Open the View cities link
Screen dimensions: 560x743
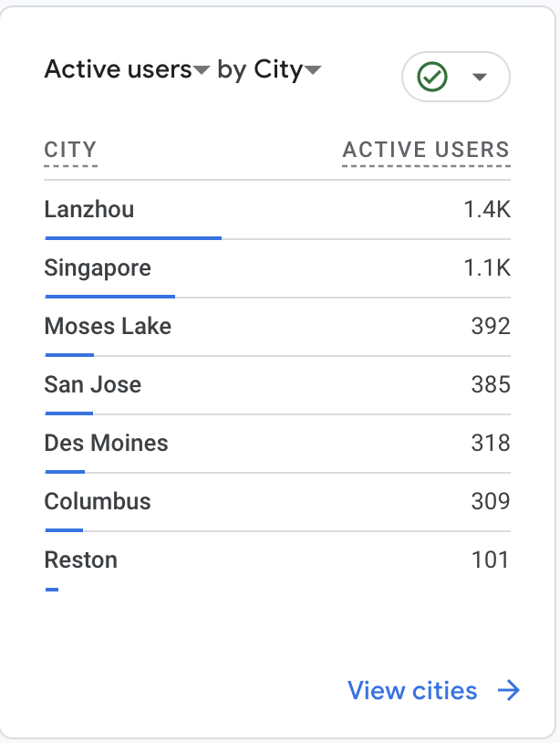[412, 691]
